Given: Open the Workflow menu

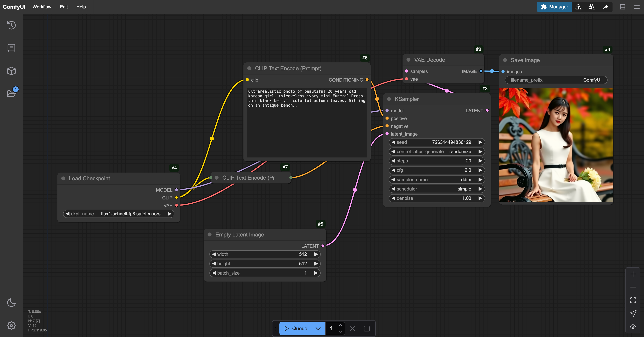Looking at the screenshot, I should (42, 7).
